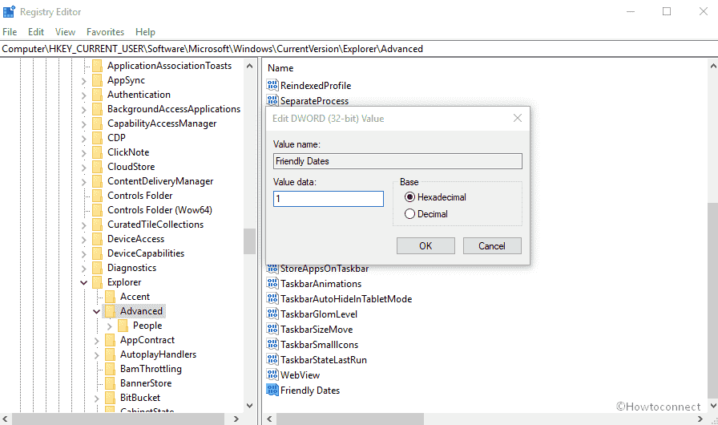Click the Explorer folder icon

(x=97, y=282)
